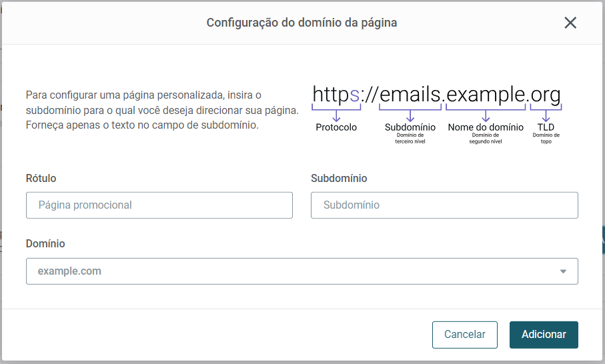Click the 'Rótulo' field label
Image resolution: width=605 pixels, height=364 pixels.
(x=41, y=178)
